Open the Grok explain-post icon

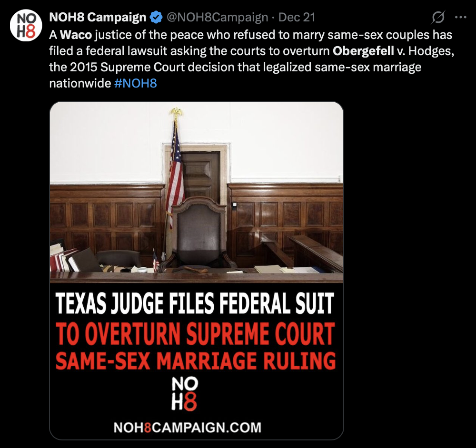click(x=438, y=17)
